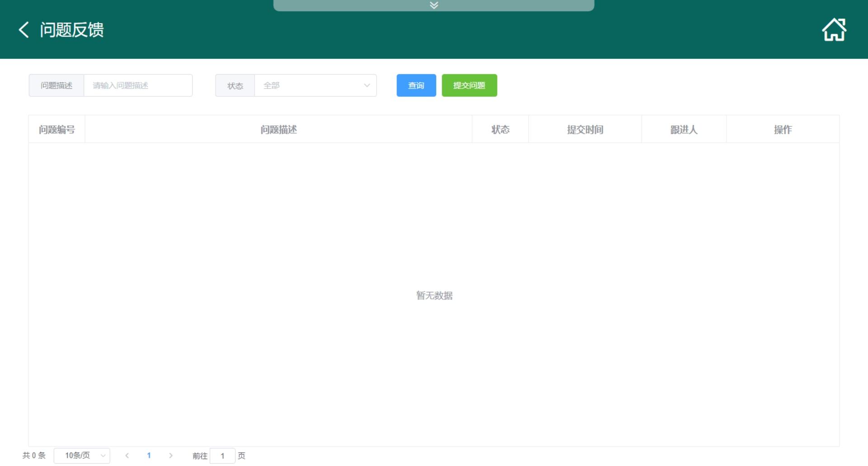Open the 10条/页 page size dropdown

(82, 456)
